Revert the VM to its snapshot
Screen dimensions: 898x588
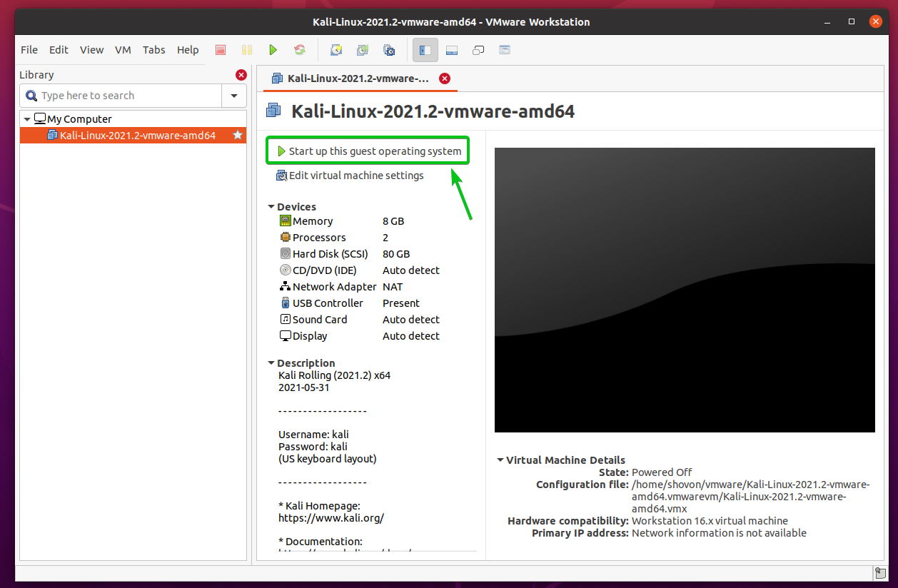[362, 50]
